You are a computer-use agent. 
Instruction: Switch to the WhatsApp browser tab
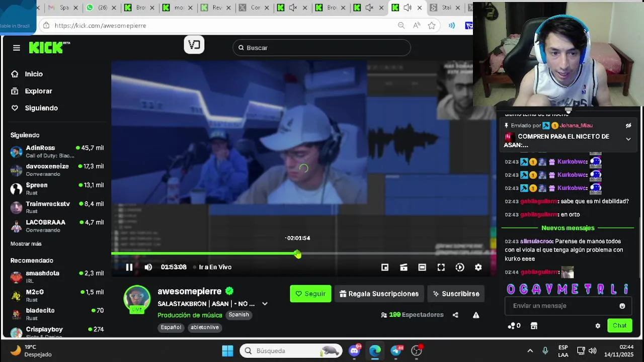coord(102,8)
